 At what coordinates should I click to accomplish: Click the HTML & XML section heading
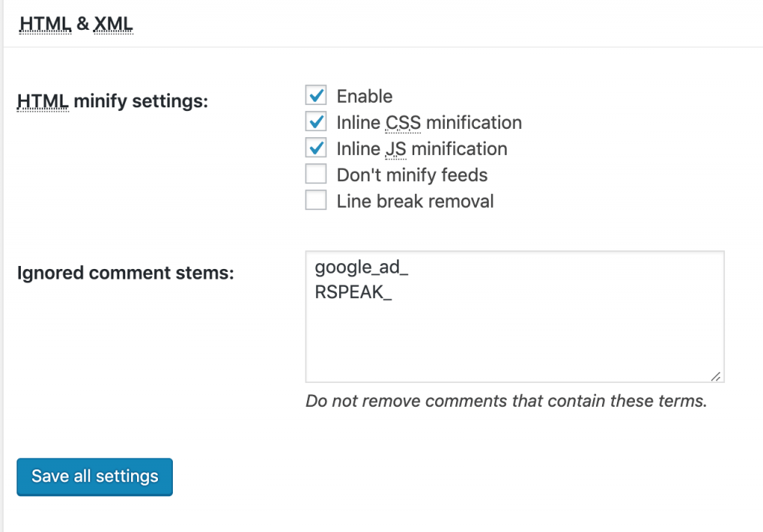coord(76,24)
